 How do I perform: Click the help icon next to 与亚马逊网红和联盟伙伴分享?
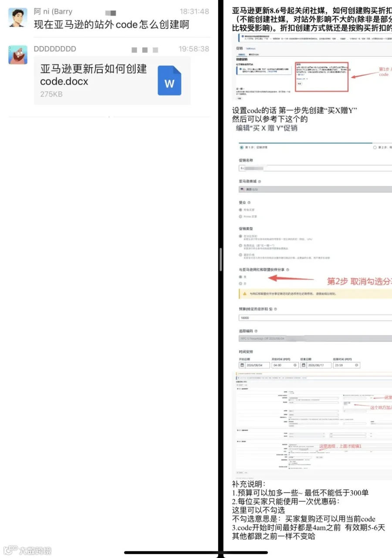[x=287, y=270]
